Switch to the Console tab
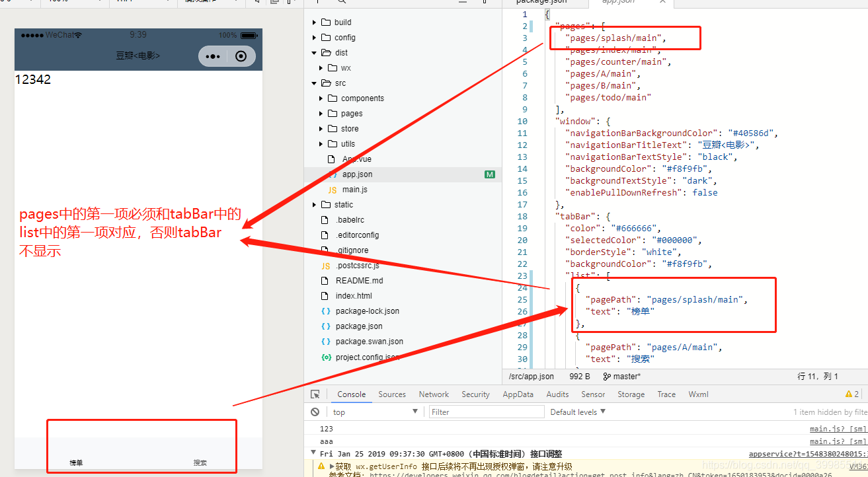 pos(351,394)
